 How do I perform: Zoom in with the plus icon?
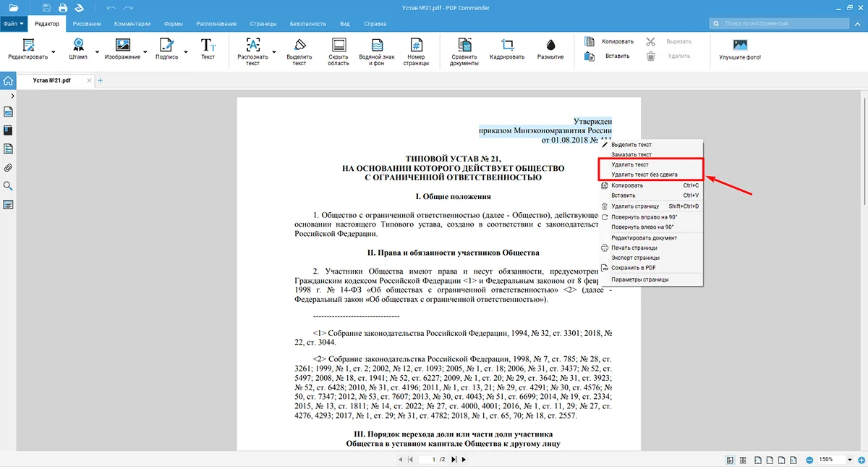[860, 460]
